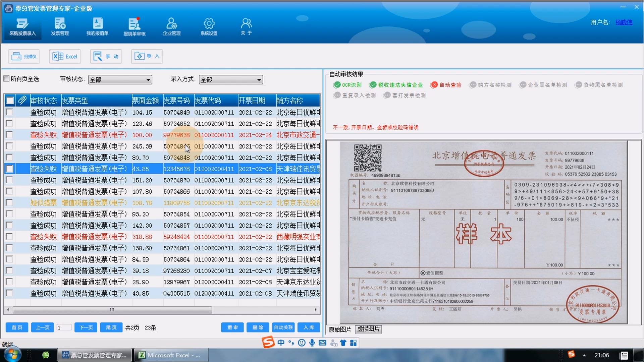
Task: Switch to Microsoft Excel taskbar window
Action: (171, 355)
